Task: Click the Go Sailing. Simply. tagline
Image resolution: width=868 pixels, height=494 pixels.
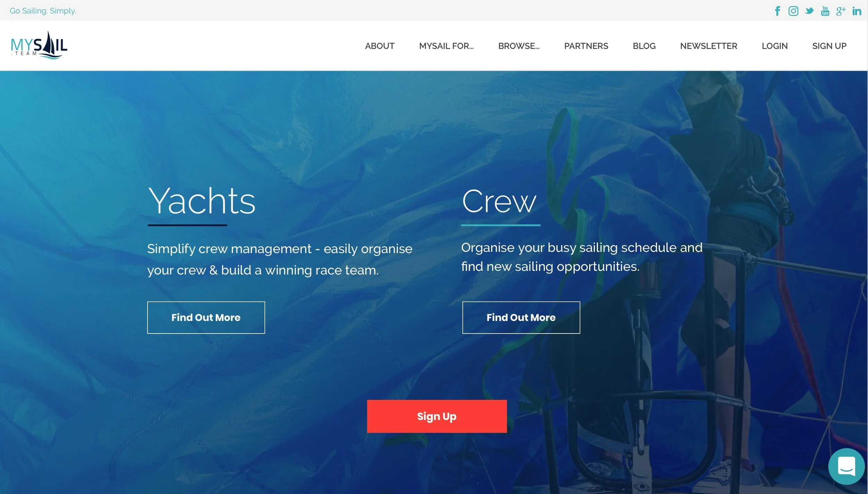Action: 43,11
